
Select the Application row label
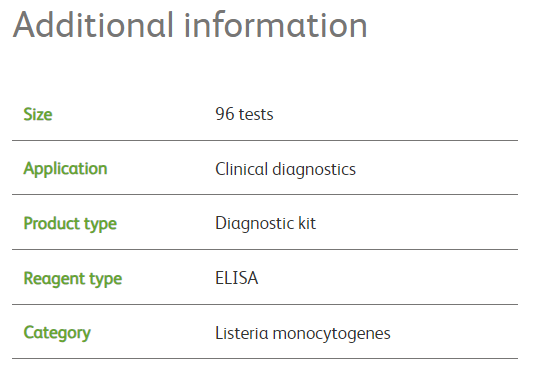[x=65, y=169]
